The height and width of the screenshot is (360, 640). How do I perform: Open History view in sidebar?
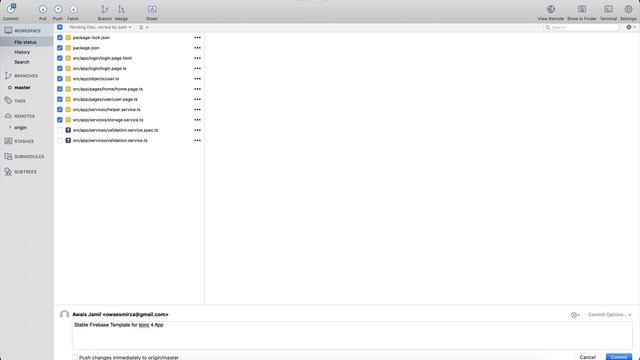22,52
